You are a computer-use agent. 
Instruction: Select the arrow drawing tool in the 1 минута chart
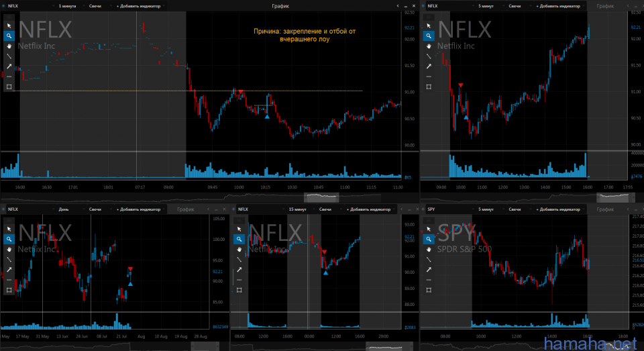pos(9,66)
